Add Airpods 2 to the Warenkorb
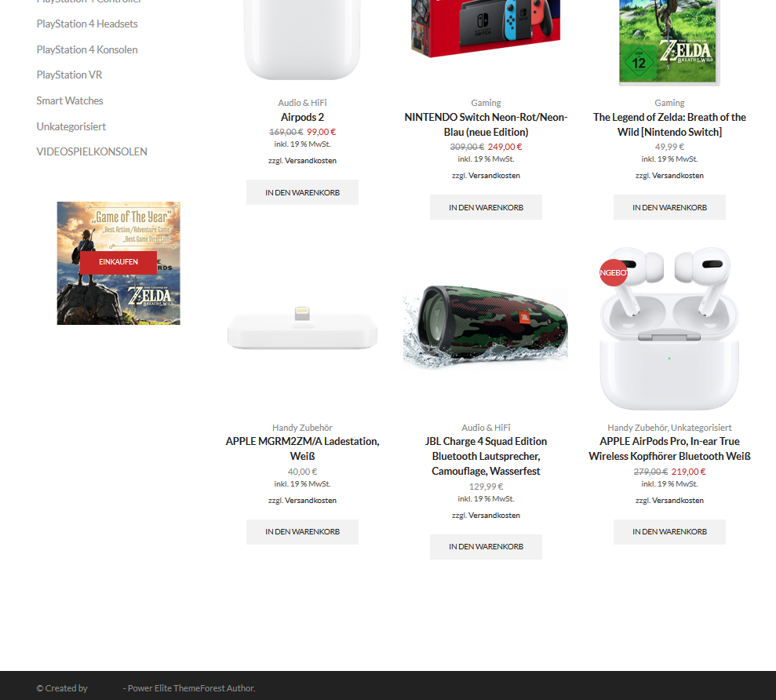Image resolution: width=776 pixels, height=700 pixels. [302, 192]
